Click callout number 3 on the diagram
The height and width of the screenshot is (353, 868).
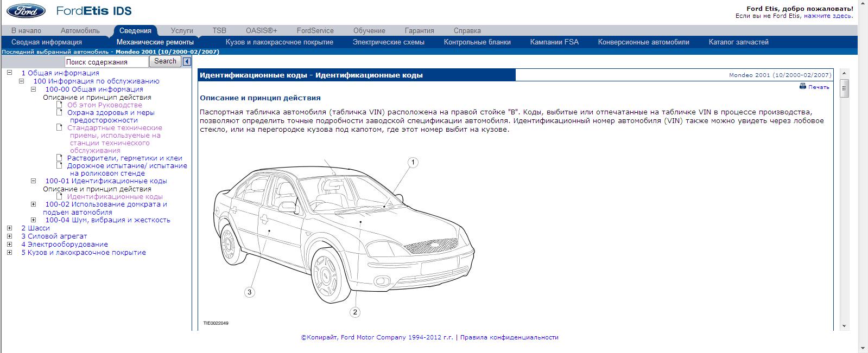tap(250, 292)
